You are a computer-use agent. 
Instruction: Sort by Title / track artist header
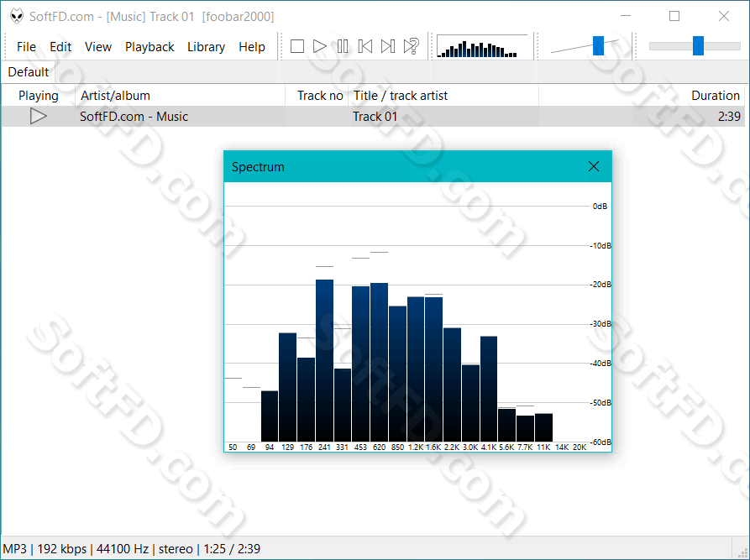pos(443,96)
